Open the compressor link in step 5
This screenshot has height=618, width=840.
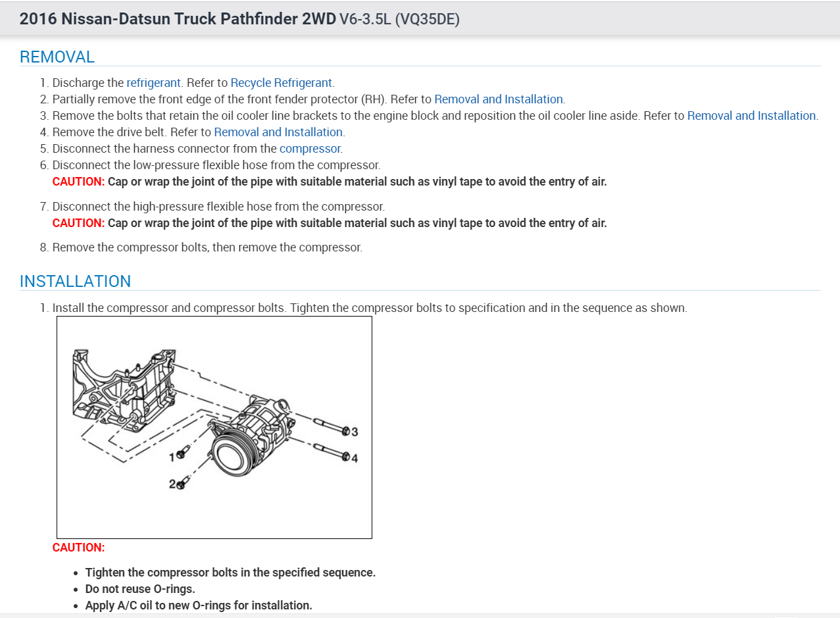[x=310, y=149]
